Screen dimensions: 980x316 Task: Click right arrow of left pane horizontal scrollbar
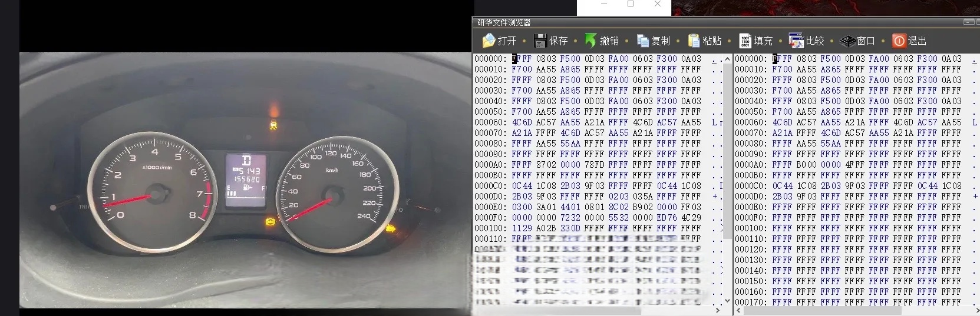point(717,310)
